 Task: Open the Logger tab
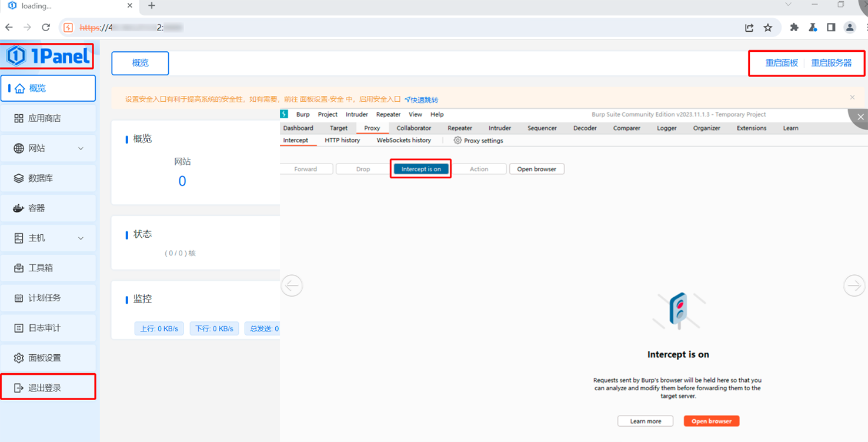point(667,128)
